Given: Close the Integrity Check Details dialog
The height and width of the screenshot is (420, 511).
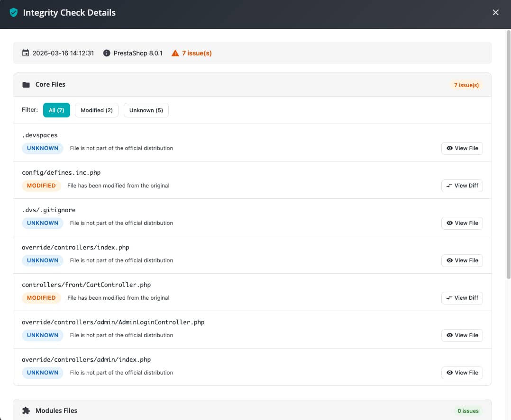Looking at the screenshot, I should (495, 13).
